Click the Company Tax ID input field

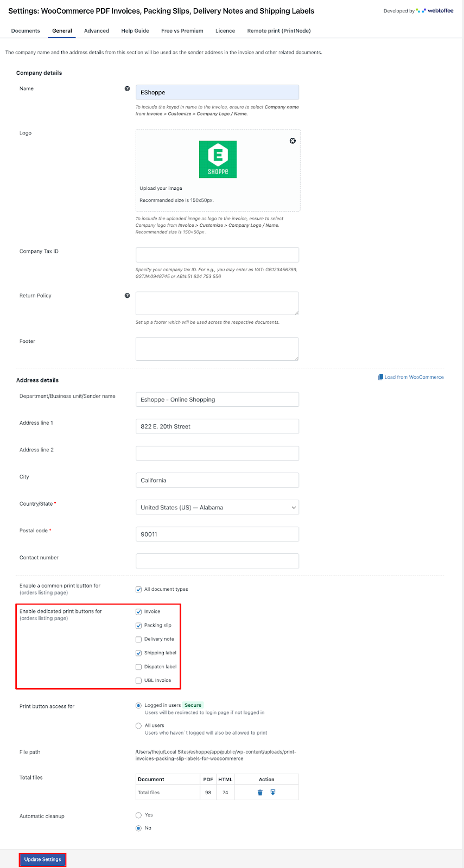(217, 255)
